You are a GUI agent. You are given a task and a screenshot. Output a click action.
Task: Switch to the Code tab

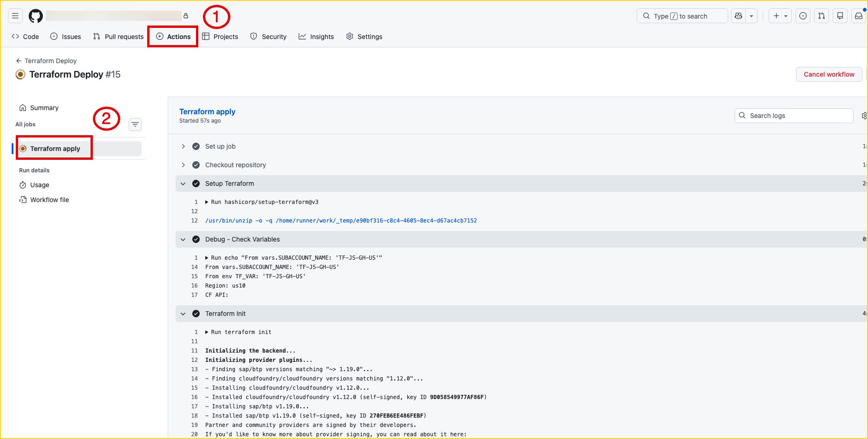tap(26, 37)
